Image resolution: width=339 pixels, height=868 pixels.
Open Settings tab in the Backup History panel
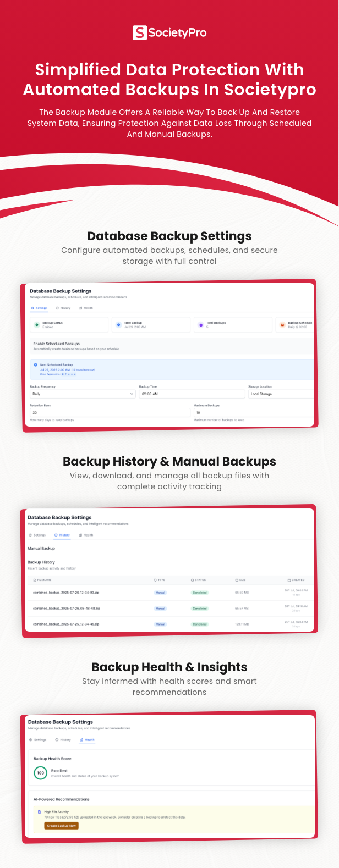37,535
